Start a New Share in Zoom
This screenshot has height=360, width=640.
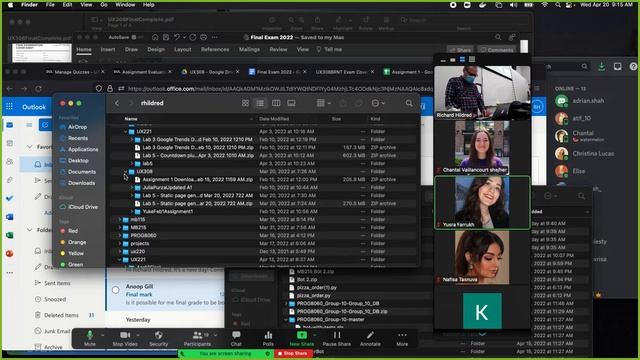point(302,338)
